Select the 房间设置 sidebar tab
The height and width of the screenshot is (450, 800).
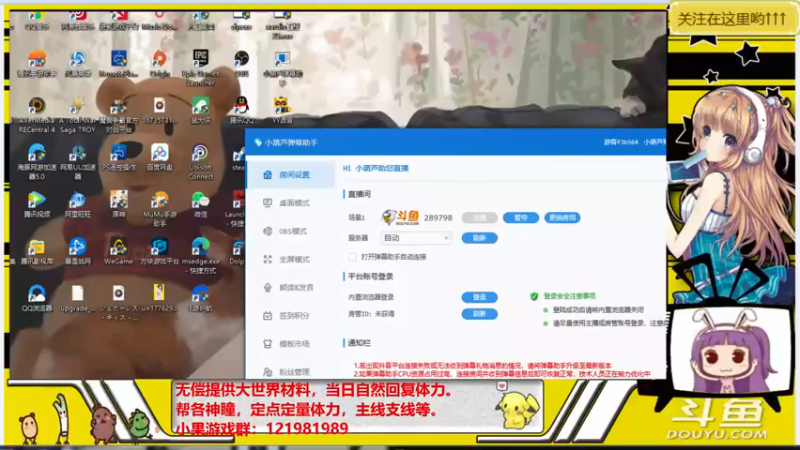point(290,174)
